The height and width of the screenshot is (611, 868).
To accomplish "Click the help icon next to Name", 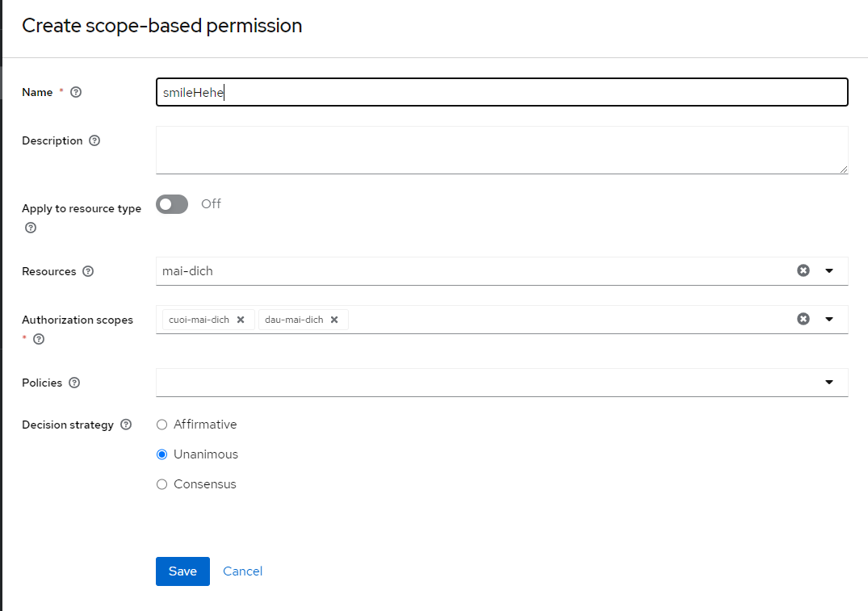I will [76, 92].
